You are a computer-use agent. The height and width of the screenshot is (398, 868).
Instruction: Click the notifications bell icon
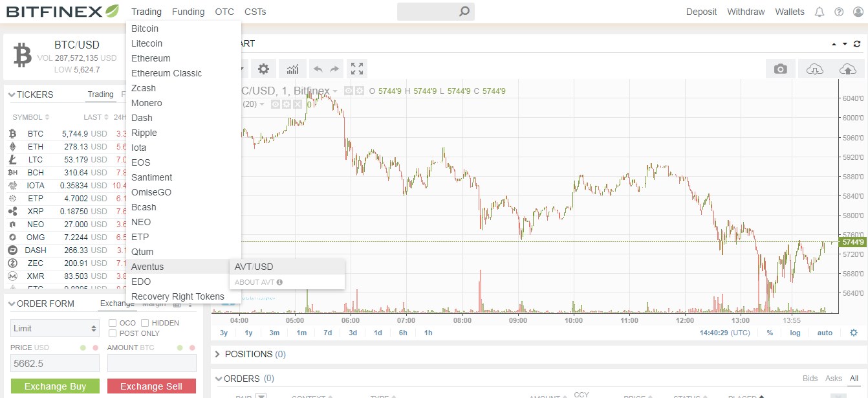(819, 11)
